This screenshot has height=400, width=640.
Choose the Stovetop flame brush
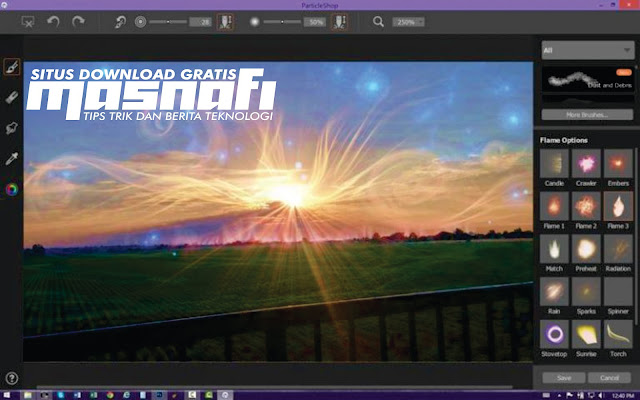click(554, 339)
